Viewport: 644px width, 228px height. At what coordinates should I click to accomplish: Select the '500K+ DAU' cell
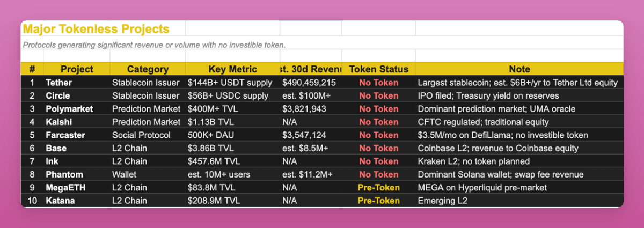(233, 135)
